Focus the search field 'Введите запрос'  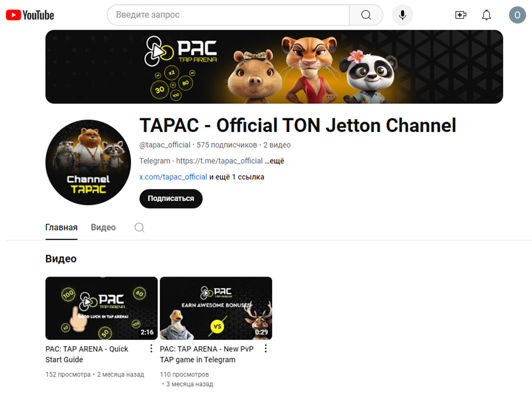pos(228,15)
